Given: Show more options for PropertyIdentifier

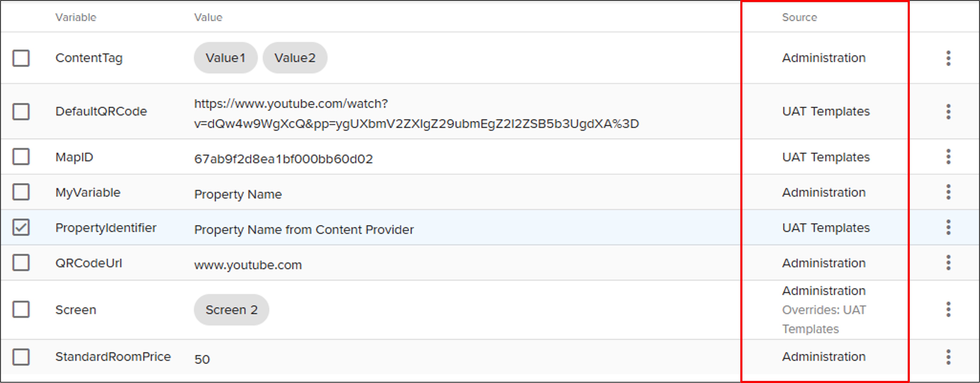Looking at the screenshot, I should coord(948,227).
